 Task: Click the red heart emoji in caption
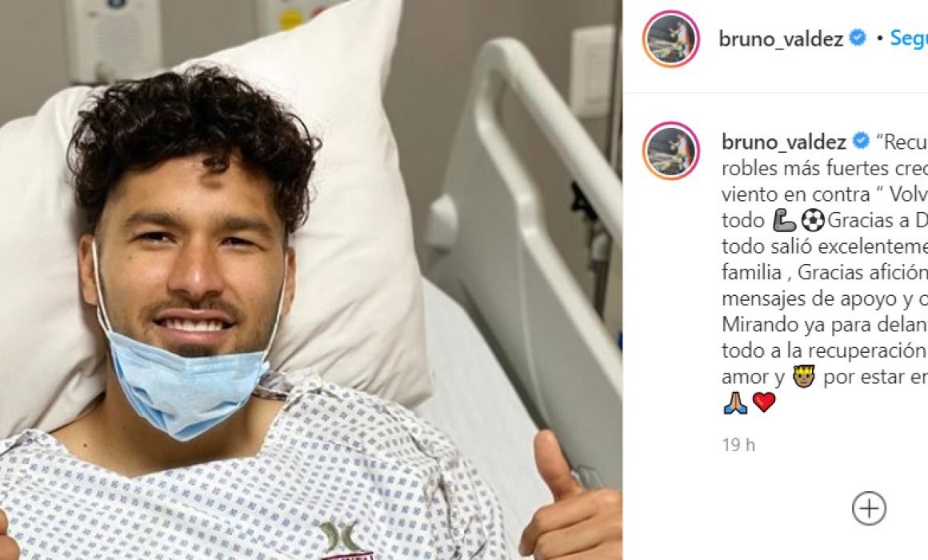pyautogui.click(x=763, y=402)
